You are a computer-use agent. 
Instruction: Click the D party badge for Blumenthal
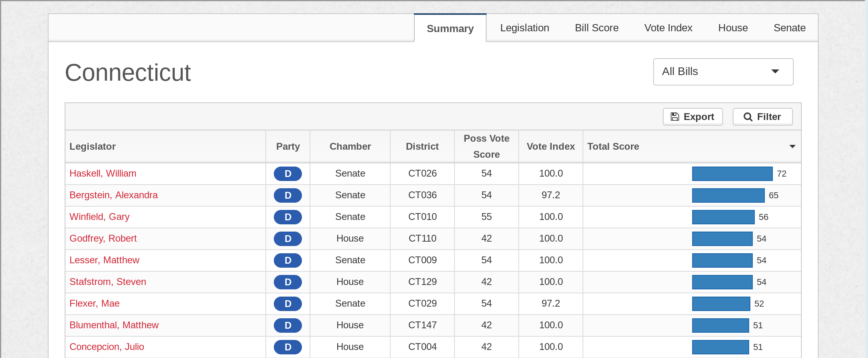coord(287,325)
